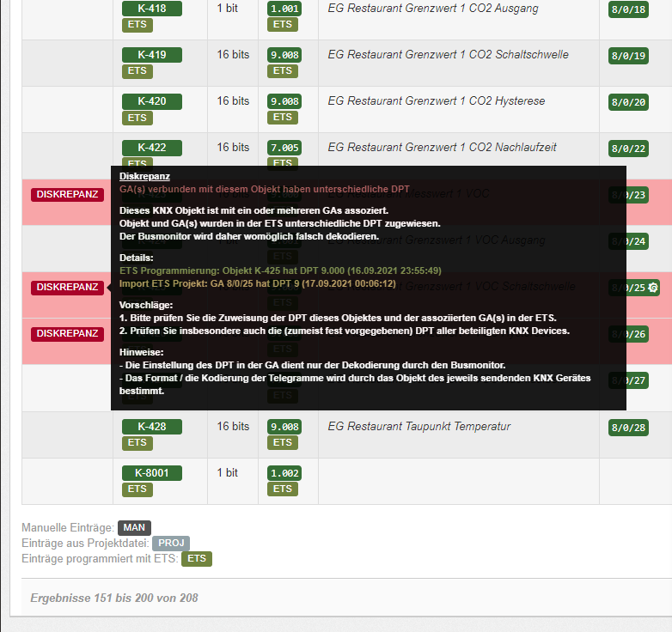
Task: Click DISKREPANZ badge in the 8/0/25 row
Action: (67, 288)
